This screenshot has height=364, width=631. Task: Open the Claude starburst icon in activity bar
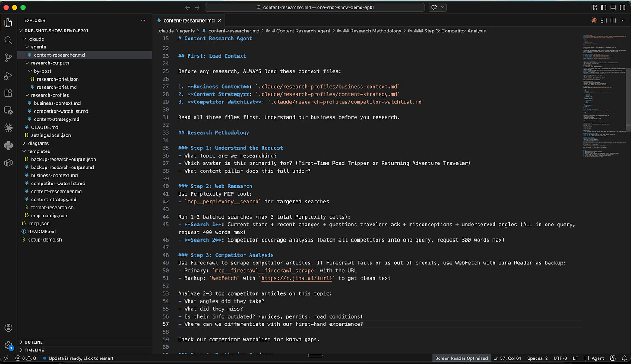[x=8, y=128]
